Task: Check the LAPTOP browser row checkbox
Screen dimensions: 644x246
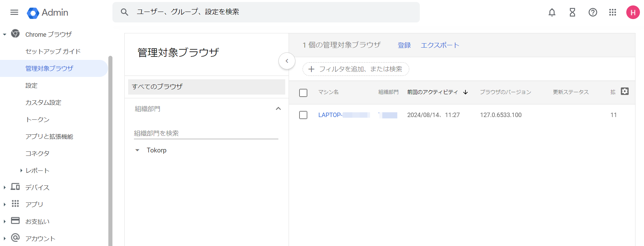Action: pos(303,115)
